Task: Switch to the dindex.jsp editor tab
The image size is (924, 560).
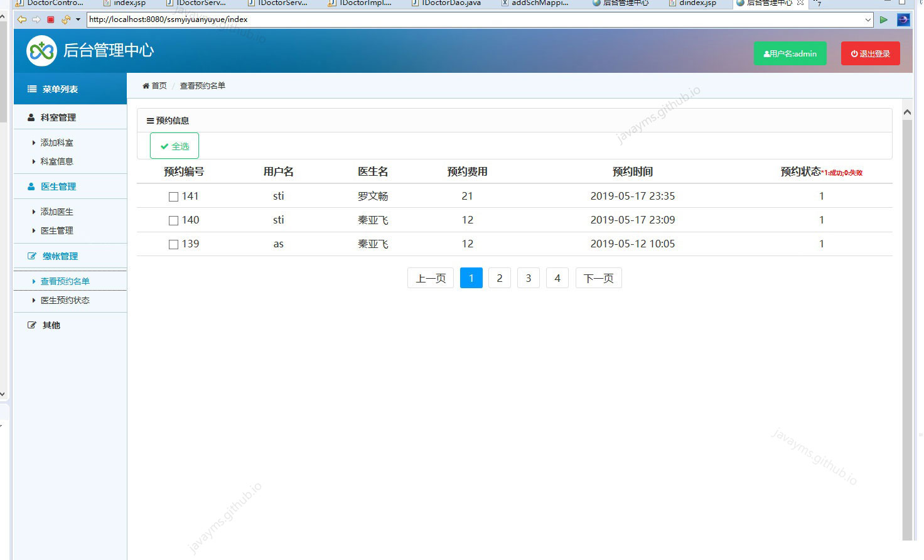Action: pyautogui.click(x=692, y=3)
